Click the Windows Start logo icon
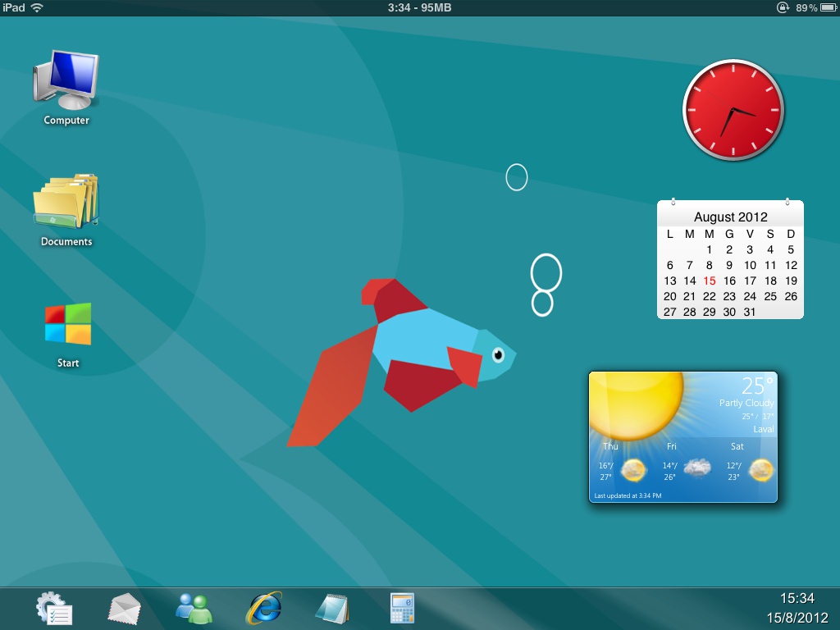Screen dimensions: 840x630 click(x=68, y=323)
